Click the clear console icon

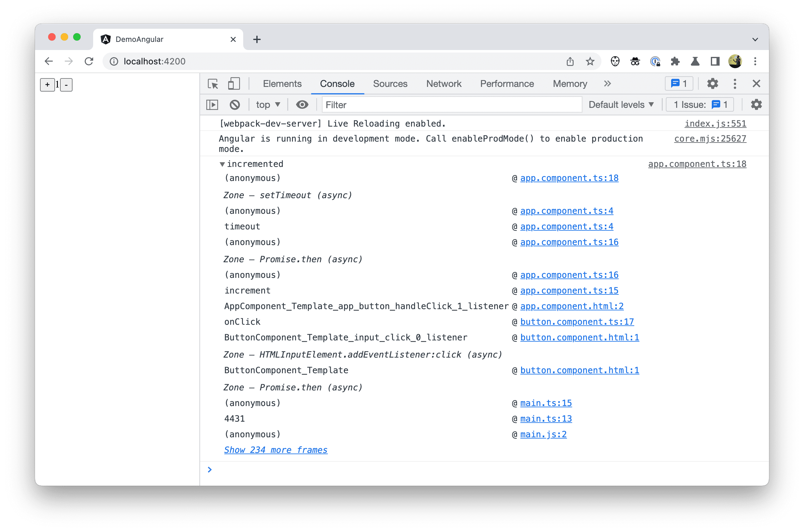click(235, 106)
